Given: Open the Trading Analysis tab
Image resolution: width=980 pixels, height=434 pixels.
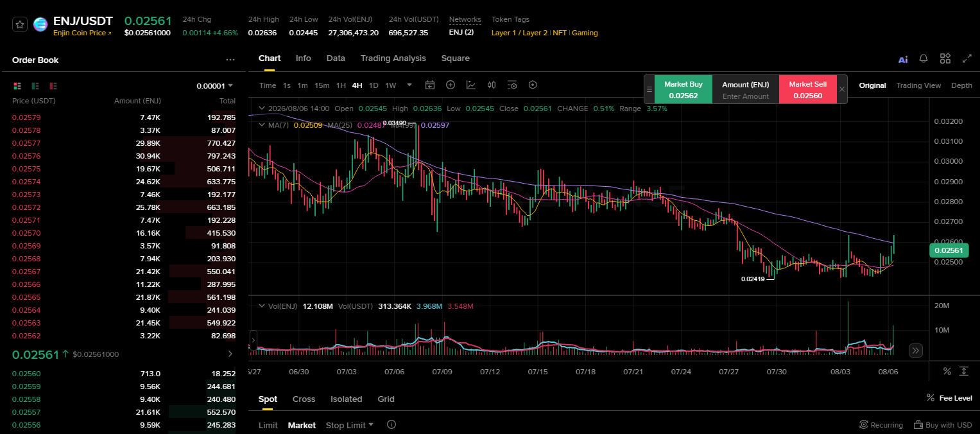Looking at the screenshot, I should click(393, 58).
